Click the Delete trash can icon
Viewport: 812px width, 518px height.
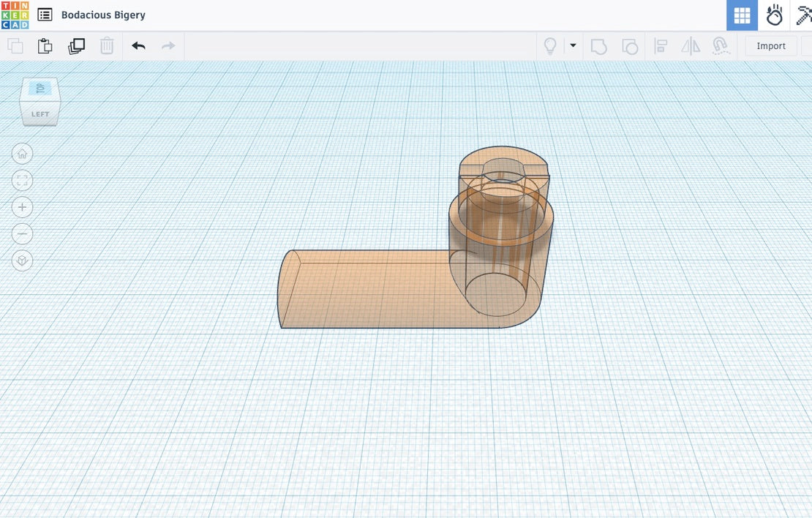[x=107, y=46]
